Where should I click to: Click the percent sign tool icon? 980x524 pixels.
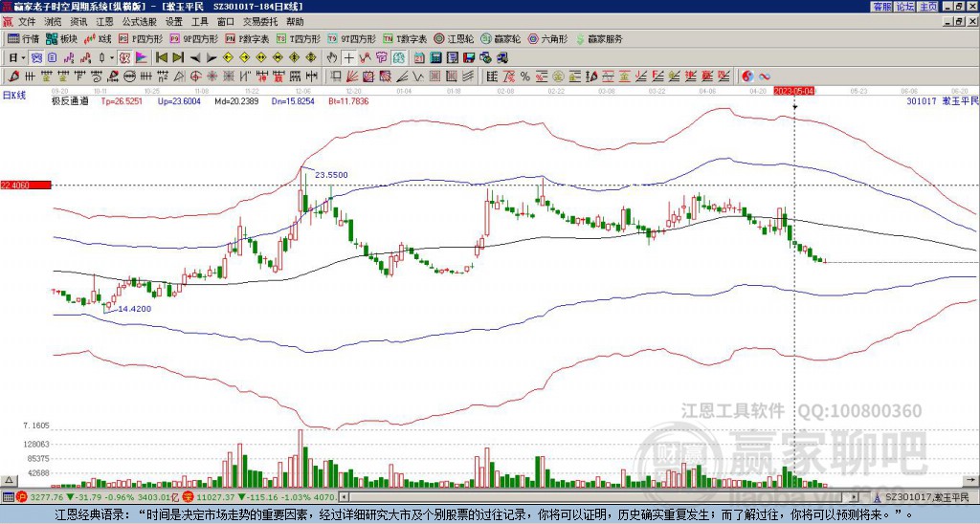pos(525,76)
